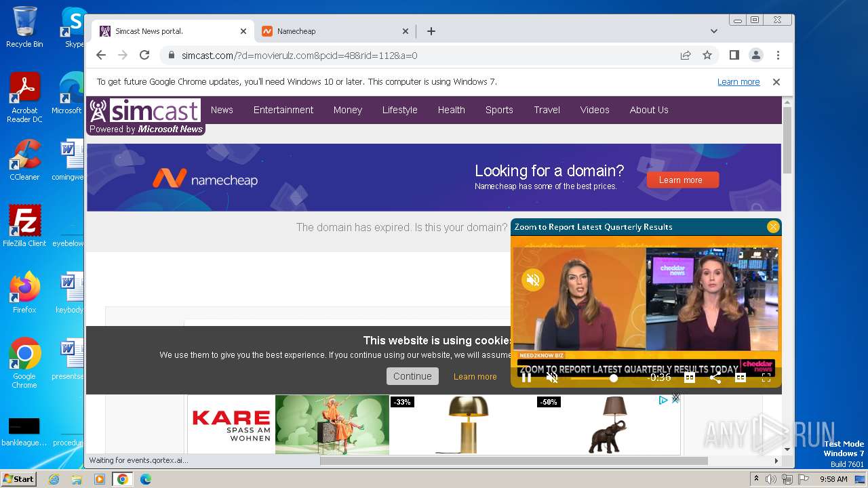Viewport: 868px width, 488px height.
Task: Click the namecheap logo in the banner
Action: pyautogui.click(x=205, y=179)
